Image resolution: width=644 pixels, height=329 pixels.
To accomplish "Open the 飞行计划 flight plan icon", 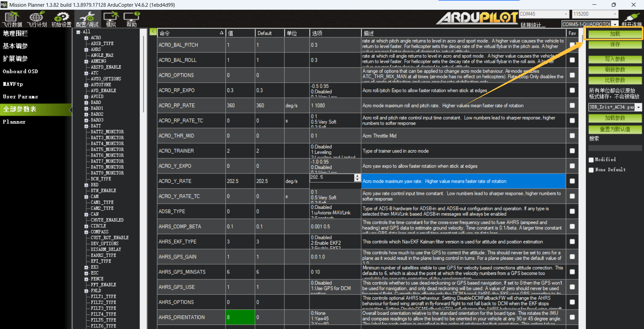I will (x=37, y=19).
